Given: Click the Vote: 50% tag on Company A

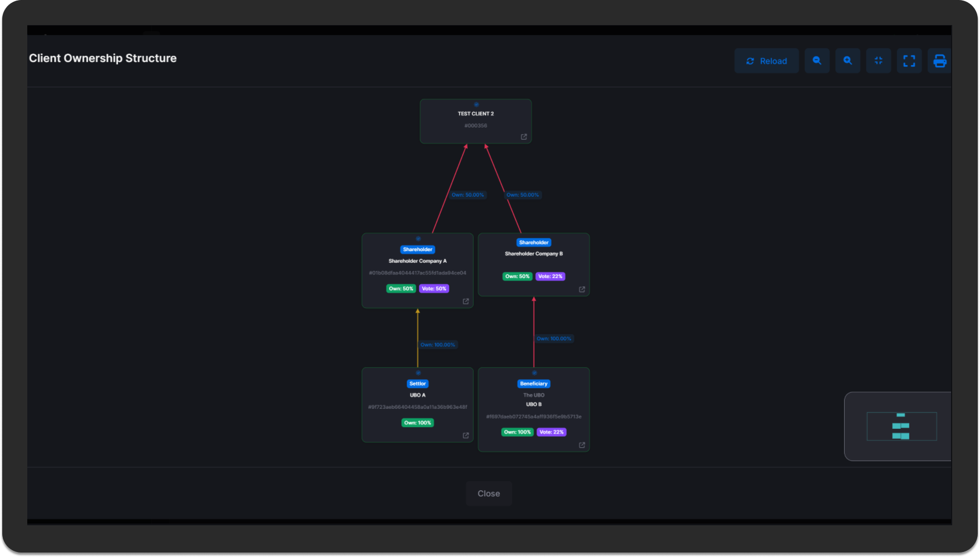Looking at the screenshot, I should click(x=434, y=289).
